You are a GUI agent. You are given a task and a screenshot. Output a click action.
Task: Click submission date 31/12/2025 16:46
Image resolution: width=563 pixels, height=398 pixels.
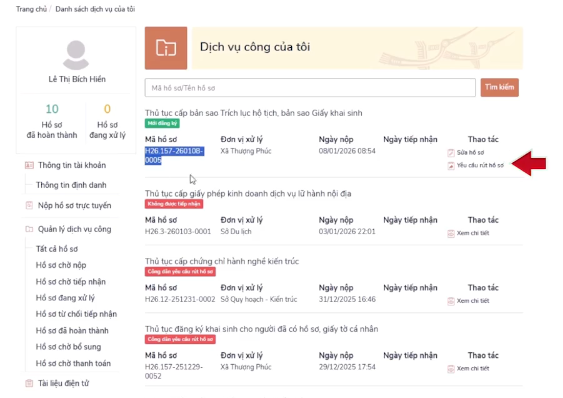(347, 299)
